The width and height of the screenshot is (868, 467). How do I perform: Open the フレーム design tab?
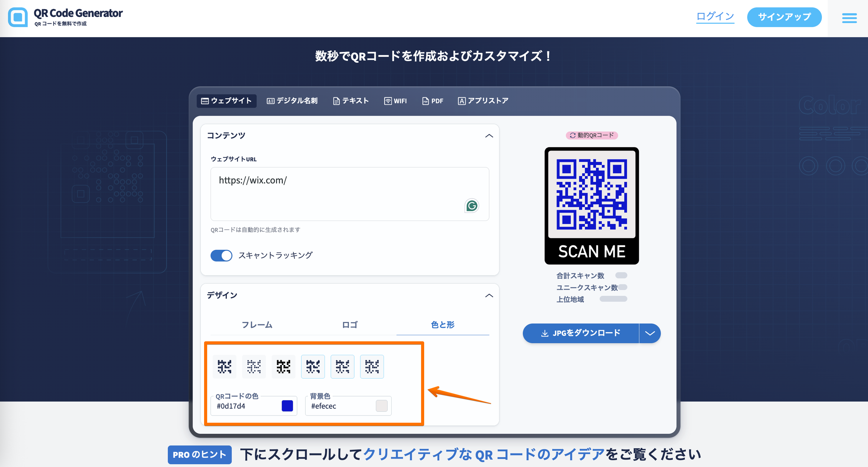coord(257,325)
